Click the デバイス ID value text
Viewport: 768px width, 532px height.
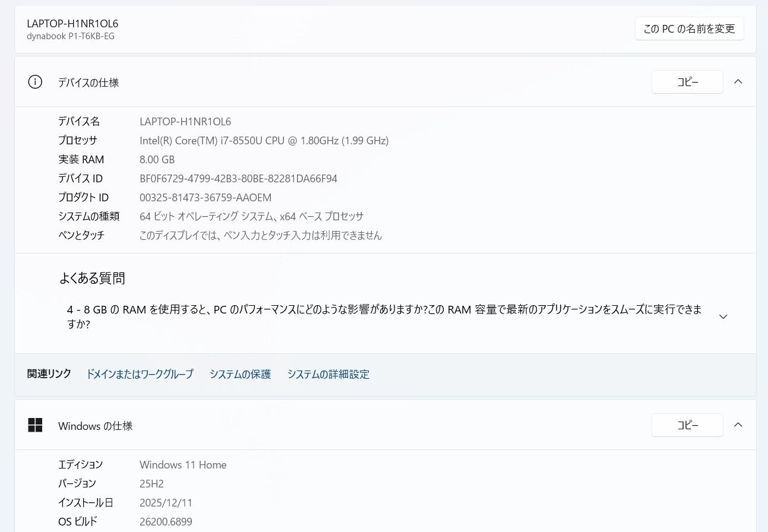(x=238, y=179)
